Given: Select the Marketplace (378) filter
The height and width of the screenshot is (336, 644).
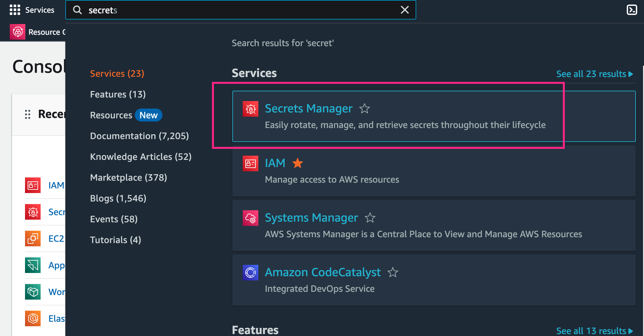Looking at the screenshot, I should [x=128, y=178].
